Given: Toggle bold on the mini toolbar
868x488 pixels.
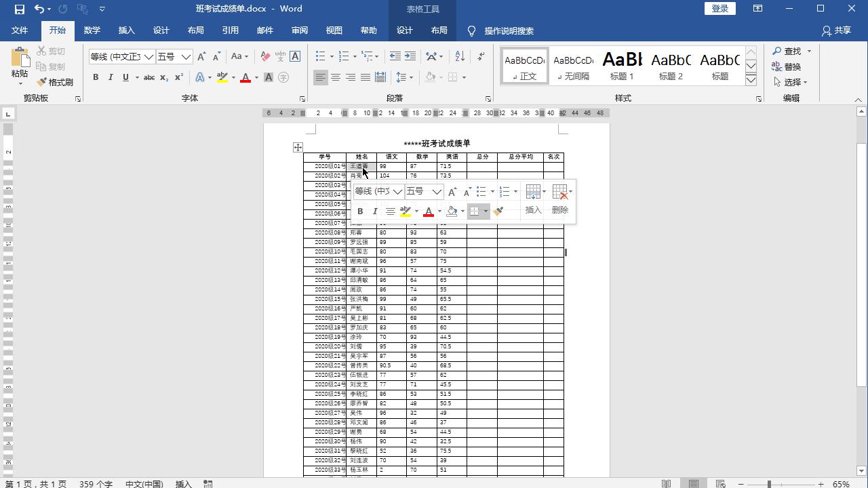Looking at the screenshot, I should (x=360, y=211).
